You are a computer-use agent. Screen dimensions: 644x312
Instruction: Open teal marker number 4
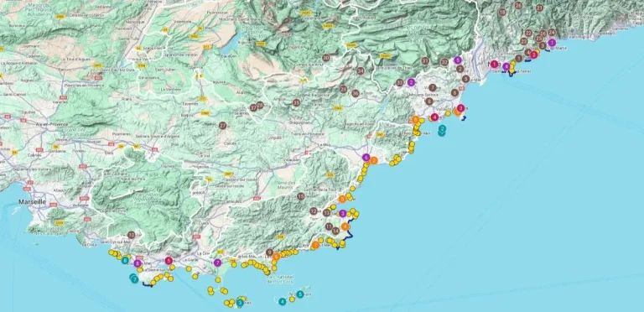(282, 302)
